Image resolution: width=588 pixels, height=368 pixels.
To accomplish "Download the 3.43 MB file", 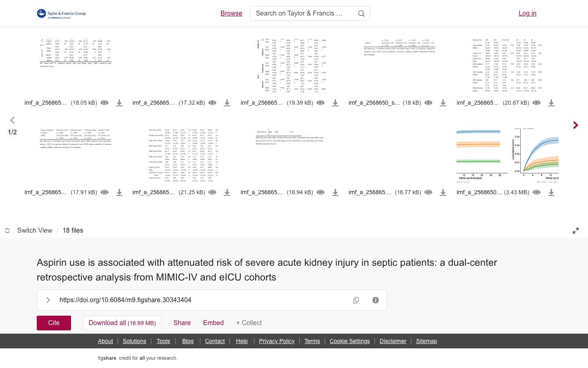I will [x=551, y=193].
